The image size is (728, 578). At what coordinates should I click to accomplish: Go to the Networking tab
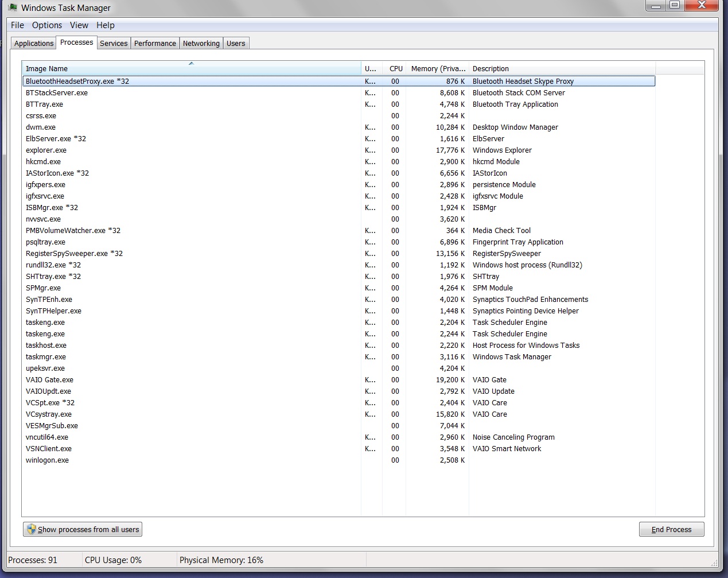201,43
